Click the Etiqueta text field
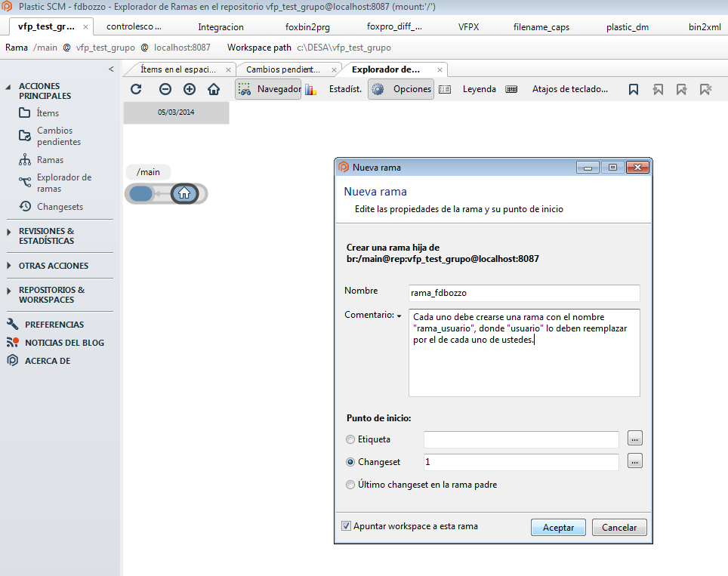The width and height of the screenshot is (728, 576). [x=521, y=439]
